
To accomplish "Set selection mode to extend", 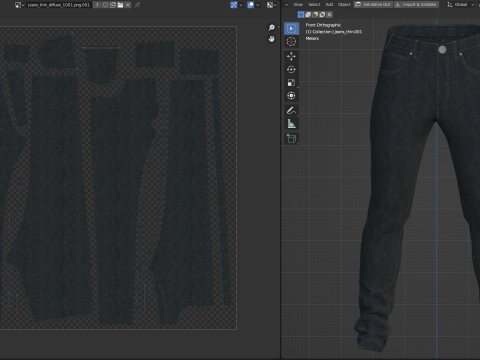I will click(308, 14).
